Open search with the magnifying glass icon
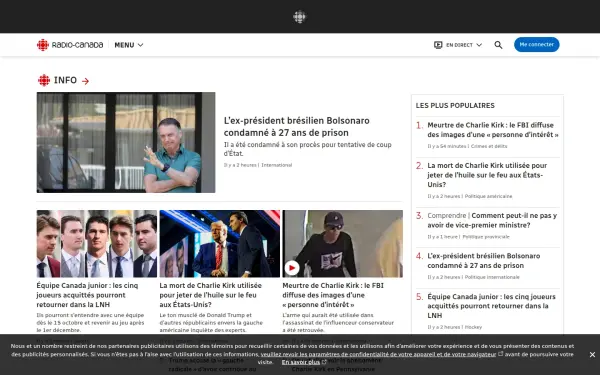This screenshot has width=600, height=375. (x=498, y=45)
